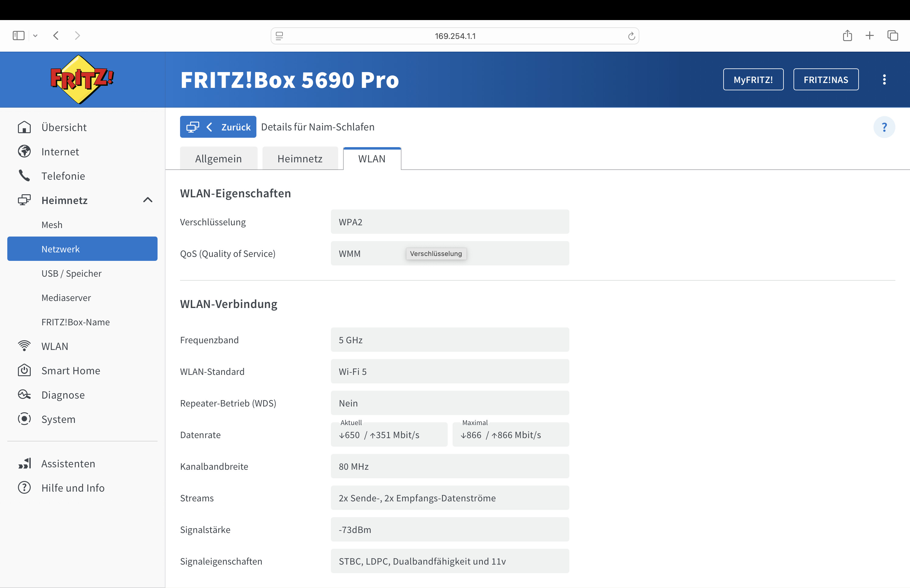This screenshot has width=910, height=588.
Task: Open the sidebar options dropdown arrow
Action: [35, 36]
